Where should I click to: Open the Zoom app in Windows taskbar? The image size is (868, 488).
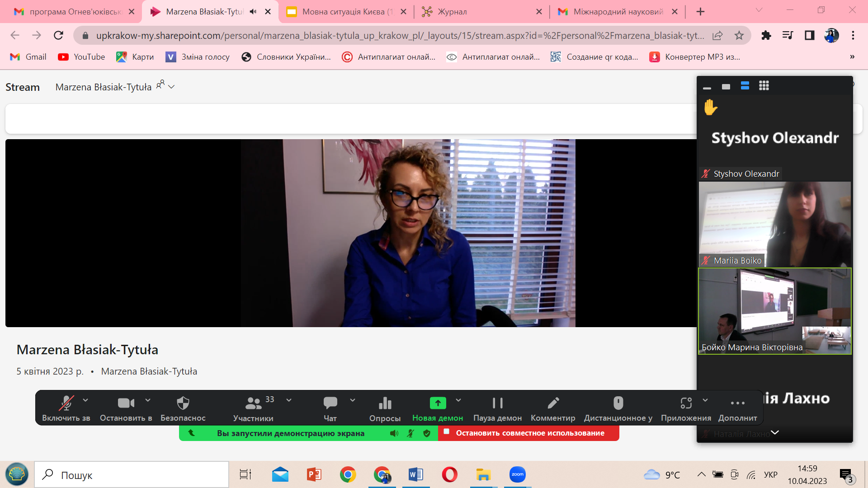tap(517, 474)
